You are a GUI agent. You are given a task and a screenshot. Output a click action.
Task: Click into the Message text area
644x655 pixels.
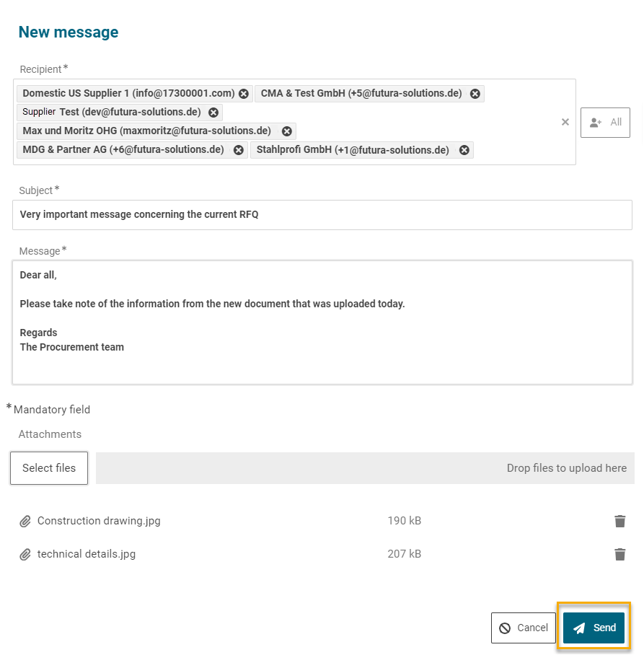point(322,322)
